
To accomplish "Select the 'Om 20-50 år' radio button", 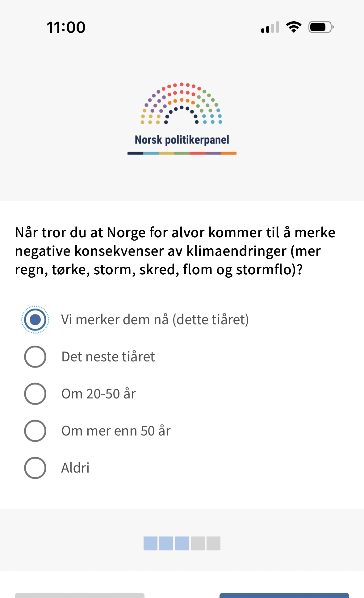I will click(35, 394).
